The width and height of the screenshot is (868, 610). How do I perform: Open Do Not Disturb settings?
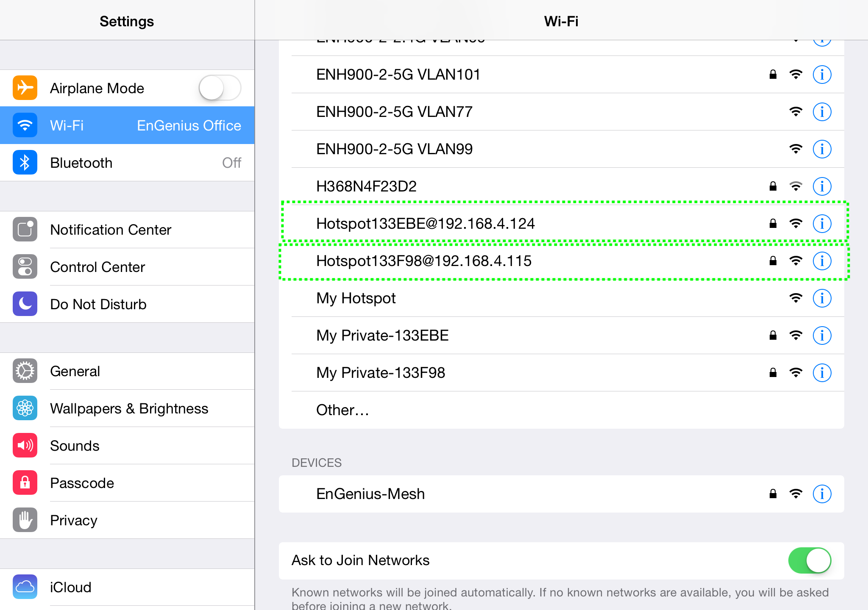127,304
